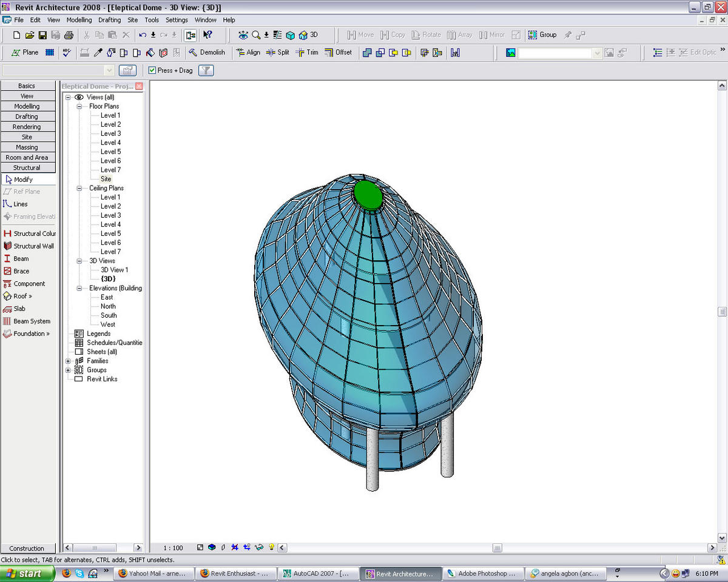Viewport: 728px width, 582px height.
Task: Expand the Families node in Project Browser
Action: [68, 361]
